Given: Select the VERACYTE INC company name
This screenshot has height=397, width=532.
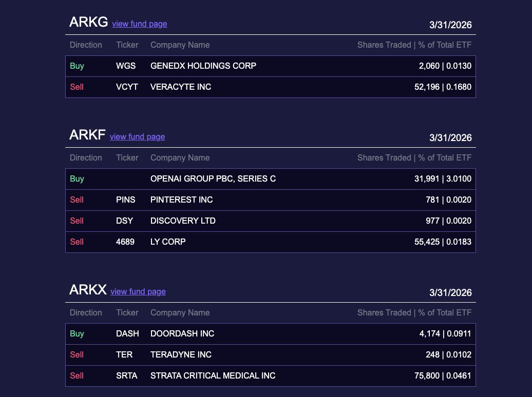Looking at the screenshot, I should pos(180,87).
